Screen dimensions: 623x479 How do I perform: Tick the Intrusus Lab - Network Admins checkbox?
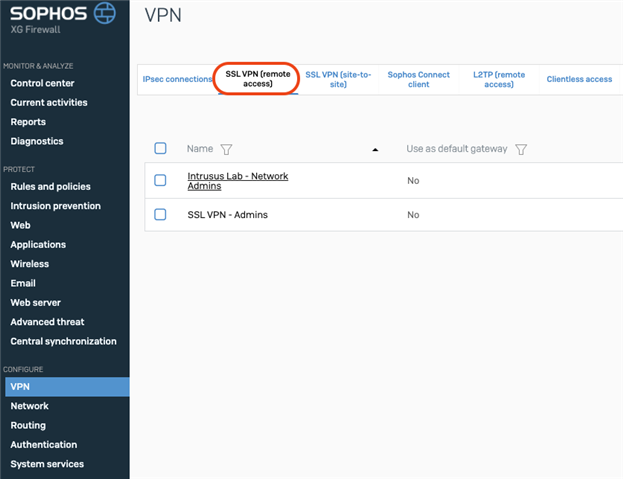pyautogui.click(x=160, y=180)
